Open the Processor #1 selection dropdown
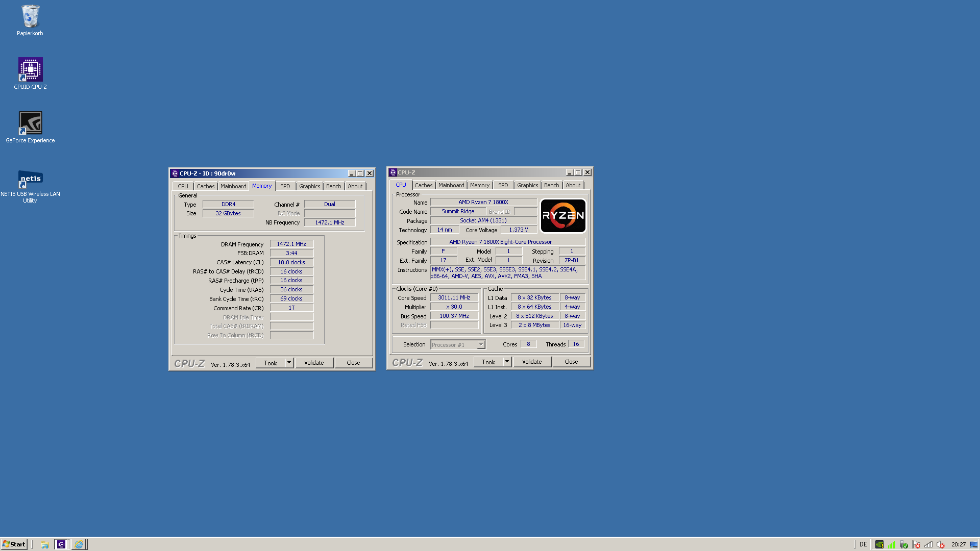Image resolution: width=980 pixels, height=551 pixels. point(457,345)
